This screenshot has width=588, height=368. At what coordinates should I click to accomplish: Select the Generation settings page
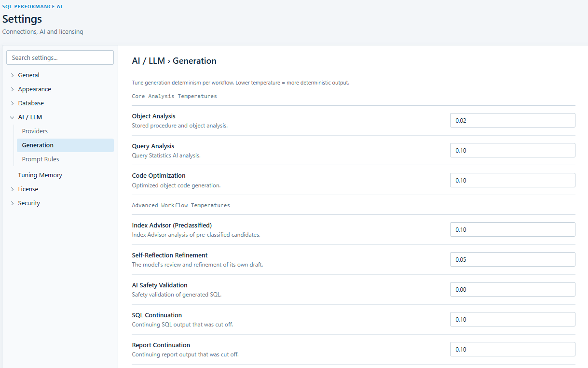click(65, 145)
